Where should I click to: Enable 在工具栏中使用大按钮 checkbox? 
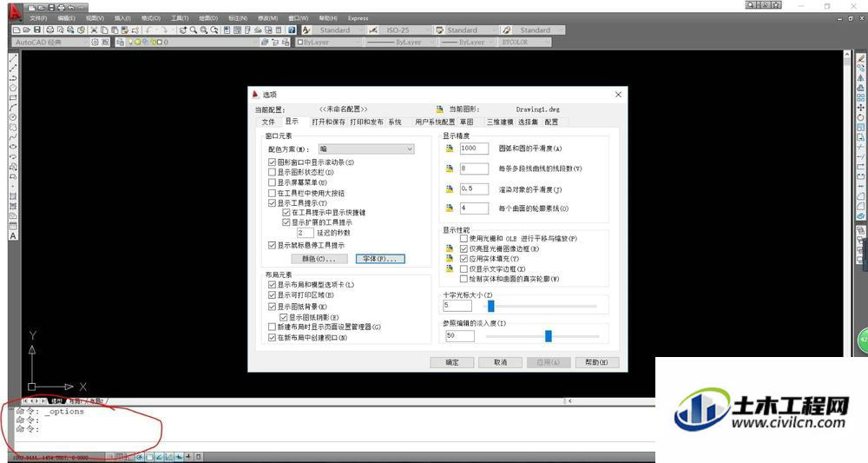click(x=272, y=193)
